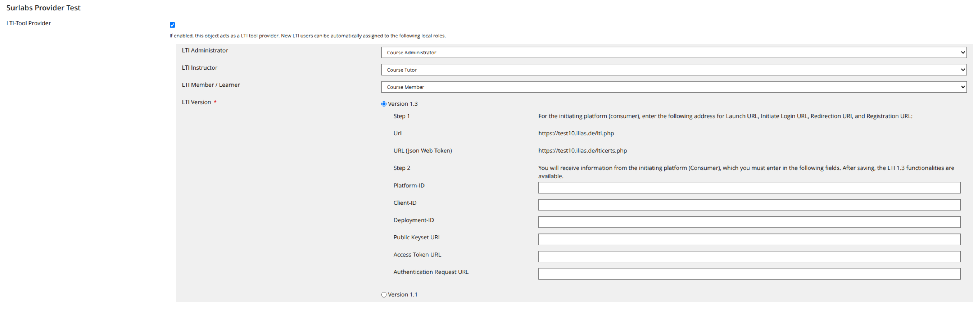This screenshot has width=980, height=309.
Task: Click the LTI Instructor label
Action: 199,68
